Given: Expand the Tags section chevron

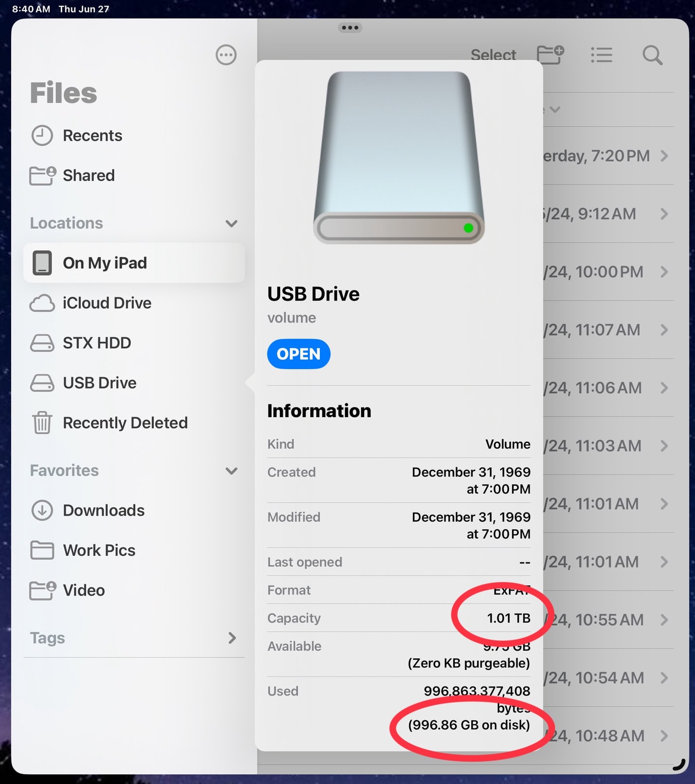Looking at the screenshot, I should (232, 638).
